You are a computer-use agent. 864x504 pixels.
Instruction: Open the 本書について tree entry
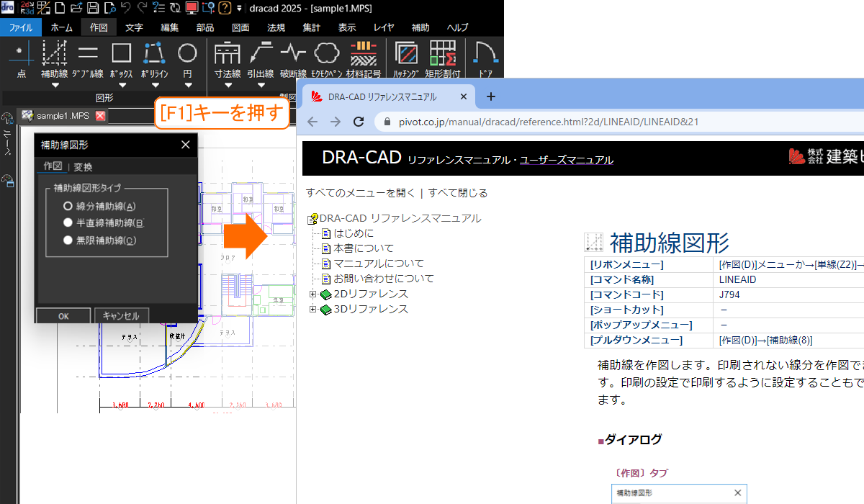(364, 248)
